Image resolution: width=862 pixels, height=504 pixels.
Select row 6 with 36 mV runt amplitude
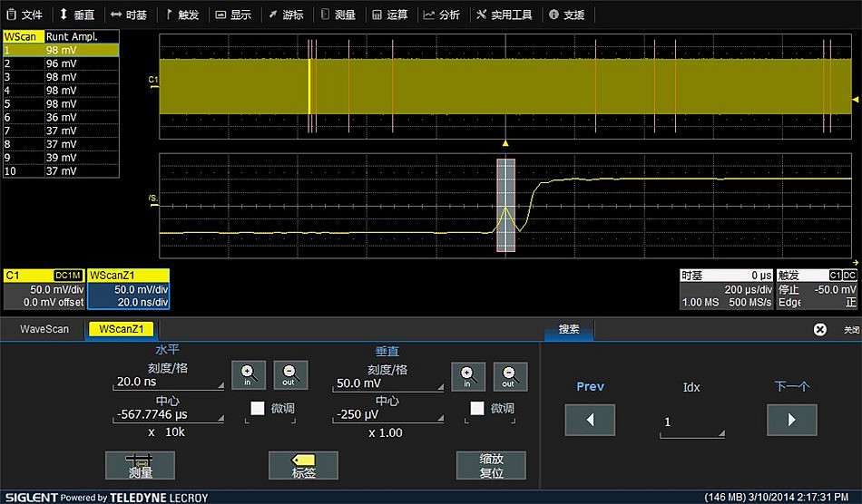[x=61, y=118]
